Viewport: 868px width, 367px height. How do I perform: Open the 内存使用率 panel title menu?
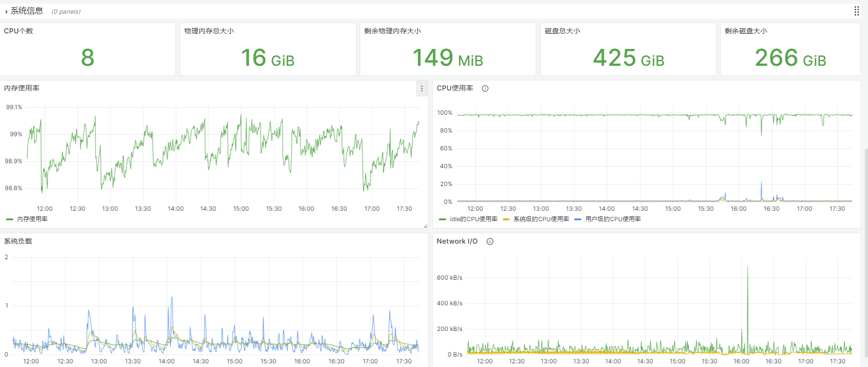(22, 88)
